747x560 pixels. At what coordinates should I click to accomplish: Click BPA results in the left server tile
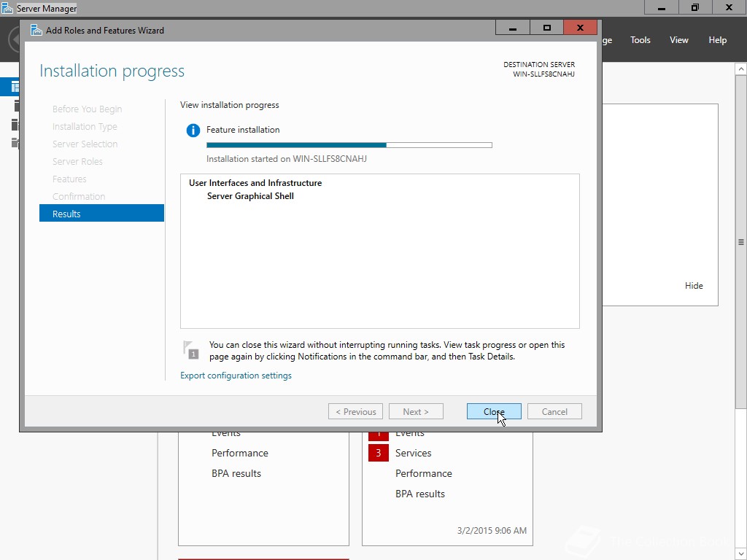[x=236, y=473]
